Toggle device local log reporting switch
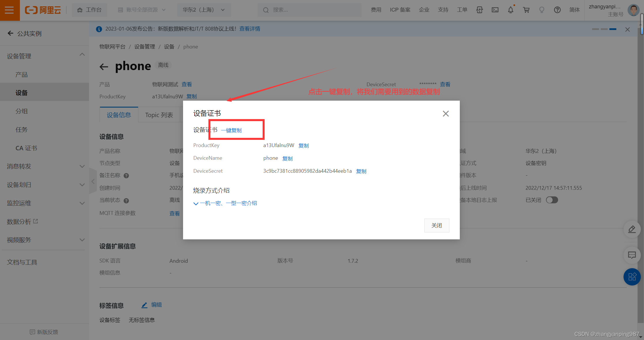The width and height of the screenshot is (644, 340). (x=552, y=200)
